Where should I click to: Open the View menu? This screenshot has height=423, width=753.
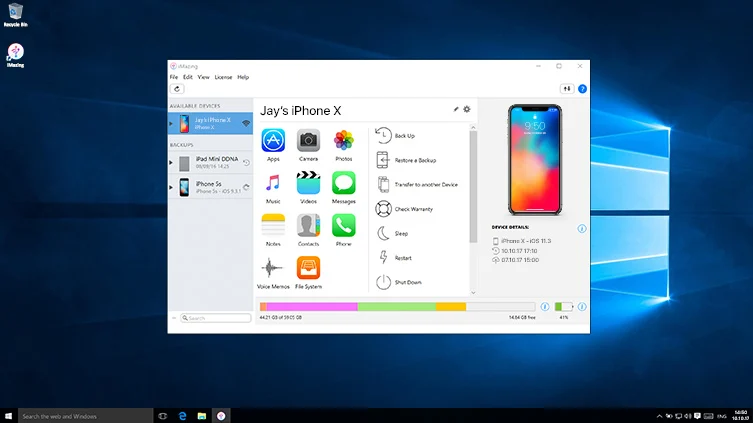click(x=203, y=77)
